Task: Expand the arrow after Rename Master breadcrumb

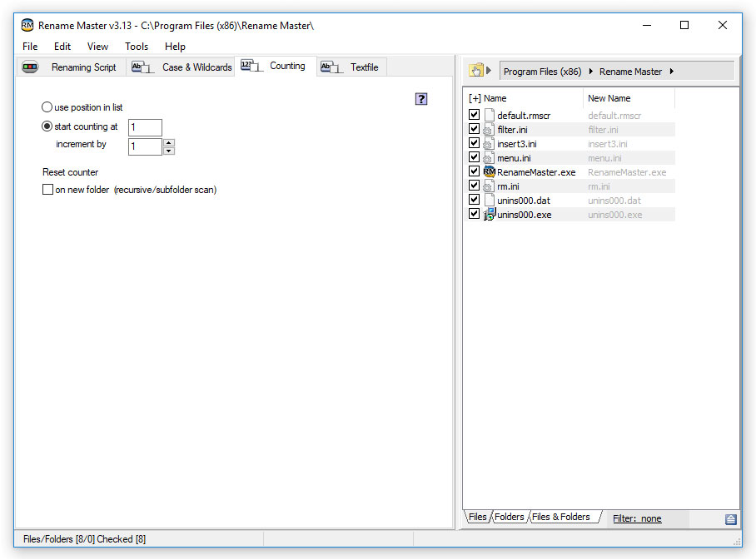Action: tap(671, 72)
